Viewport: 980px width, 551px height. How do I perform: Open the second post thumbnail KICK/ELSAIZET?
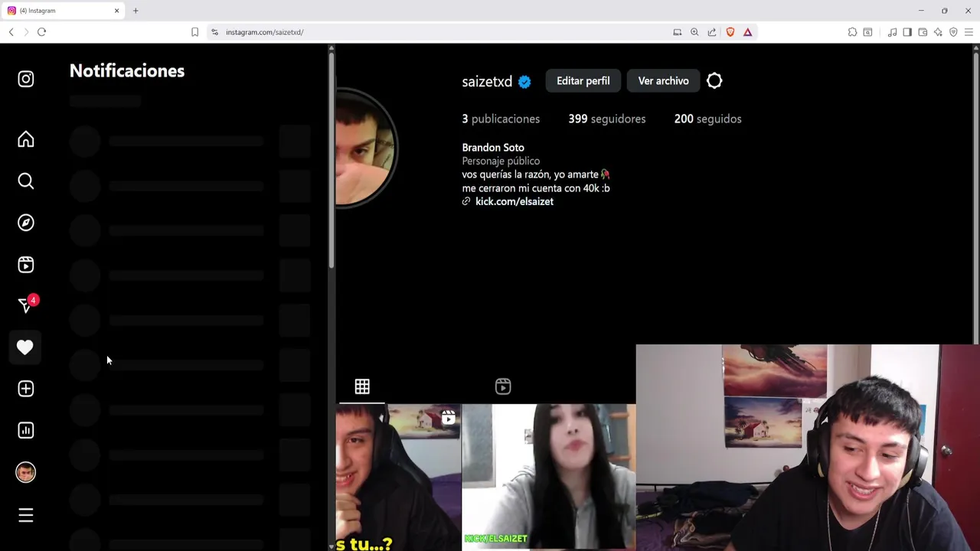pyautogui.click(x=548, y=478)
